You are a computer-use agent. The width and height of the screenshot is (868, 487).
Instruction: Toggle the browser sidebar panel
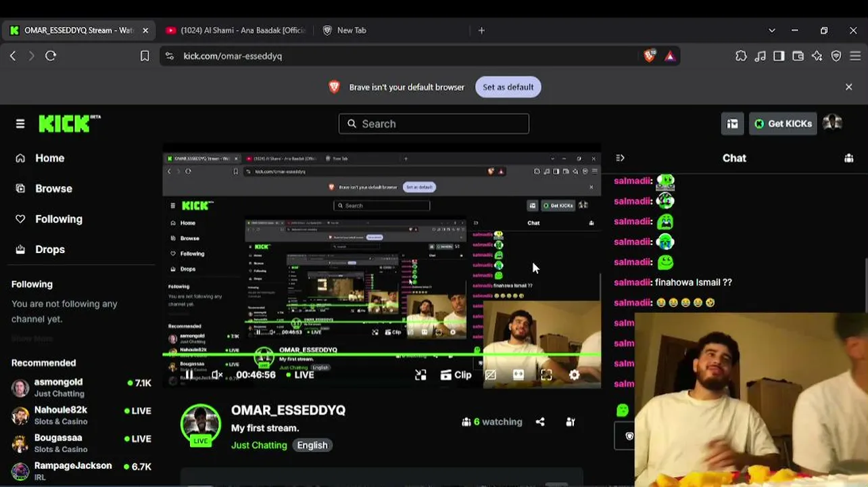779,56
